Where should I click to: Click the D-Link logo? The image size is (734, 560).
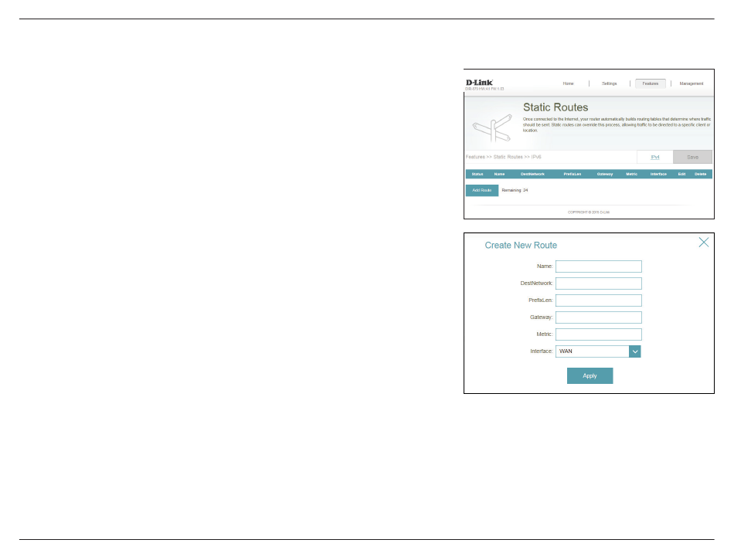479,83
